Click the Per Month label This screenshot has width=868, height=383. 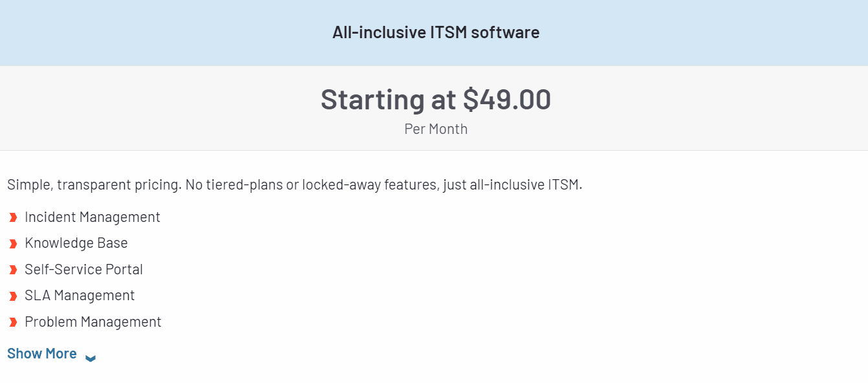click(435, 129)
